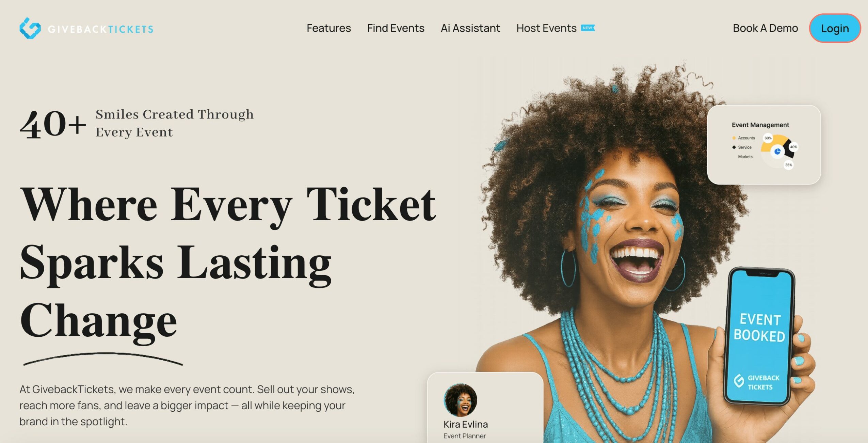
Task: Click the GivebackTickets logo icon
Action: (x=30, y=28)
